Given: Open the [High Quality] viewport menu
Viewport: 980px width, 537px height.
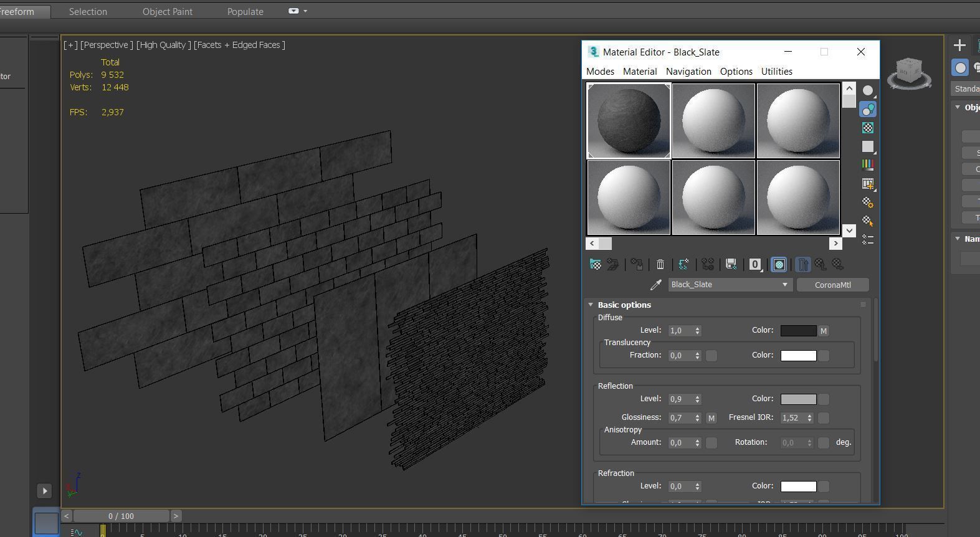Looking at the screenshot, I should [x=163, y=45].
